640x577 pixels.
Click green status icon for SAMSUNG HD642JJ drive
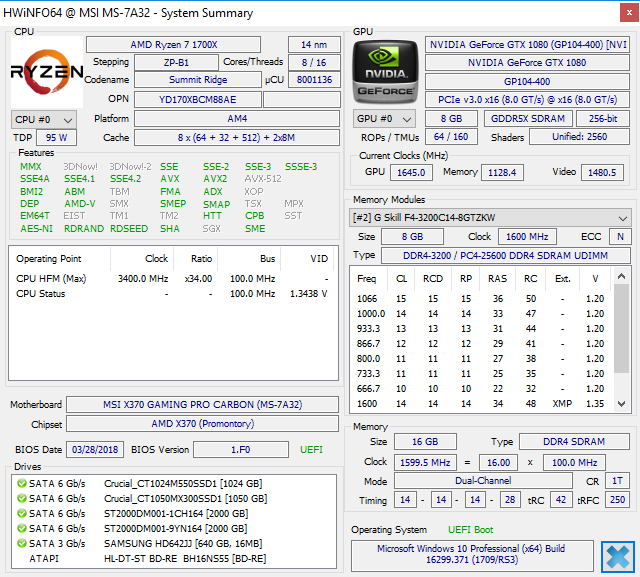click(22, 544)
